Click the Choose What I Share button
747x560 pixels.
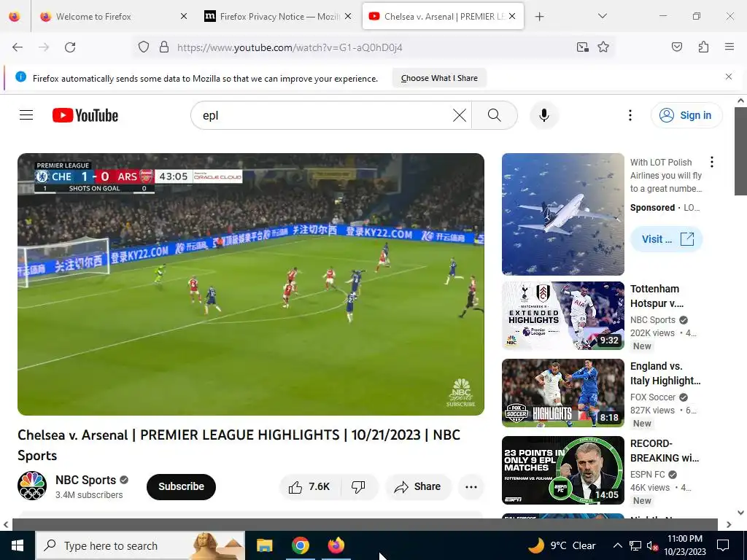[x=439, y=78]
